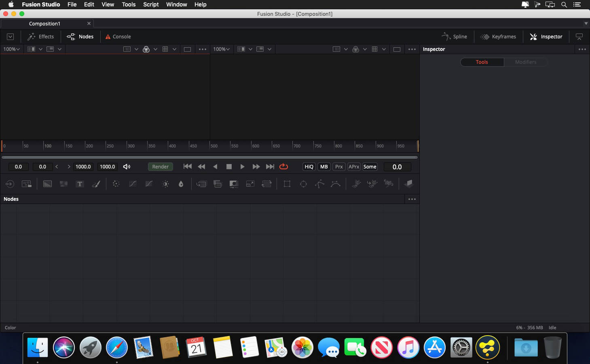Viewport: 590px width, 364px height.
Task: Open left viewer 100% zoom dropdown
Action: pyautogui.click(x=12, y=49)
